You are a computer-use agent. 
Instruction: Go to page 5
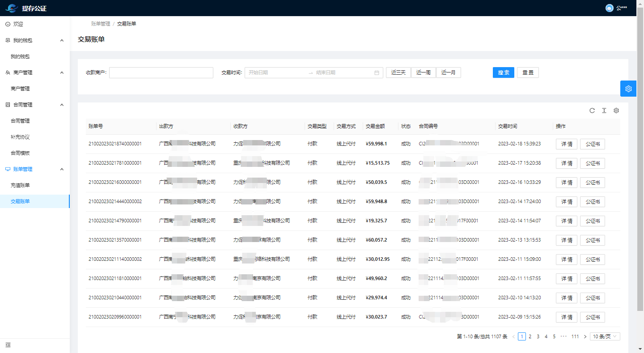click(554, 336)
